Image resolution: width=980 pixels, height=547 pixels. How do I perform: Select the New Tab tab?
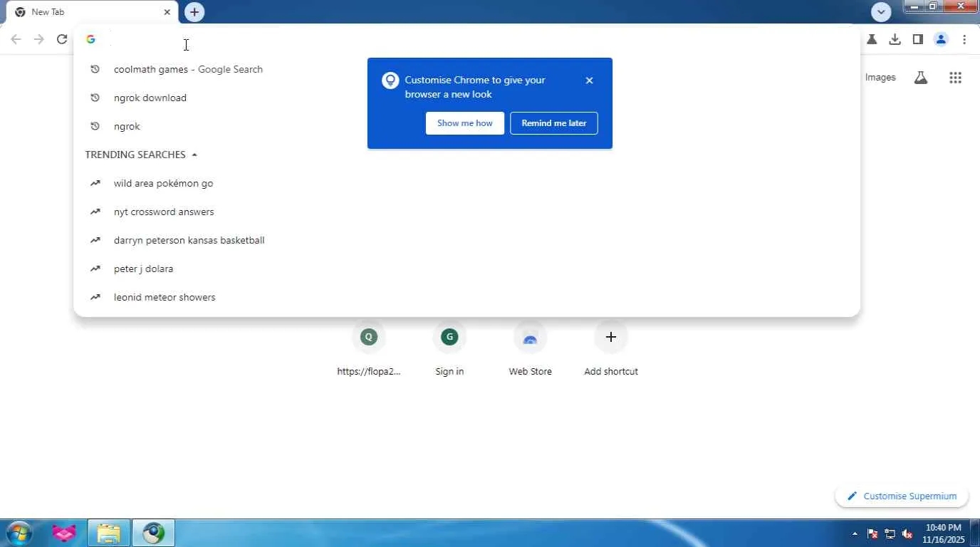coord(93,12)
